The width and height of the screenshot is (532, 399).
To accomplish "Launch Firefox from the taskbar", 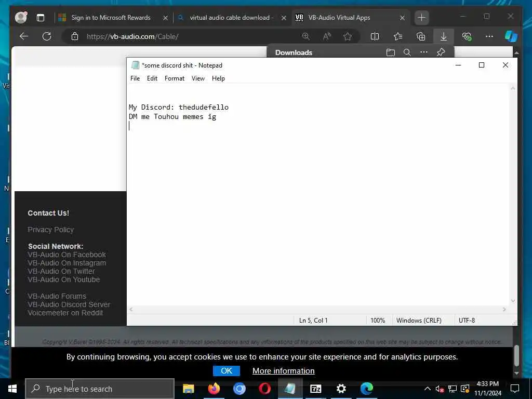I will pyautogui.click(x=214, y=389).
